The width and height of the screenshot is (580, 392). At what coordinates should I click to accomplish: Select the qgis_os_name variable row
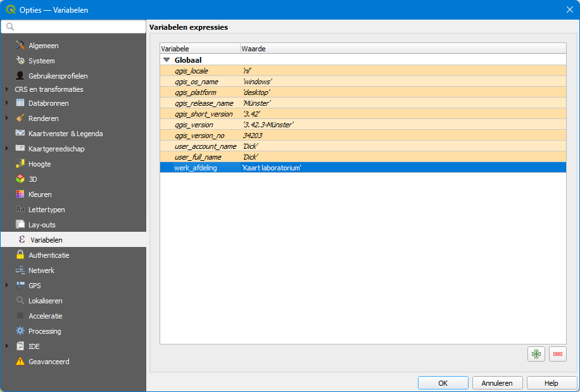click(x=363, y=81)
